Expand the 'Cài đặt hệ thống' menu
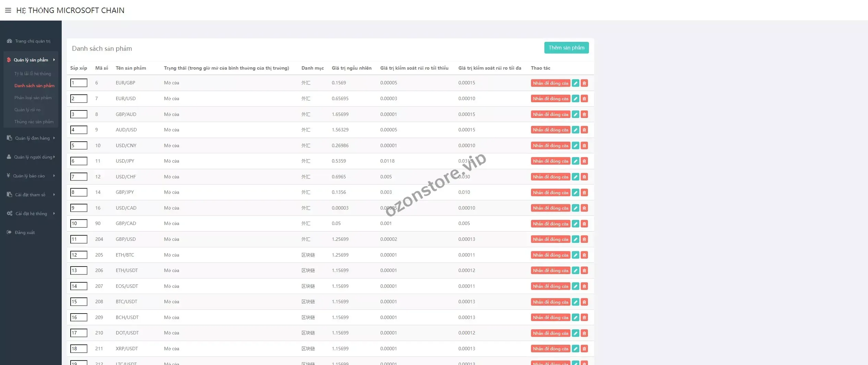 tap(31, 213)
